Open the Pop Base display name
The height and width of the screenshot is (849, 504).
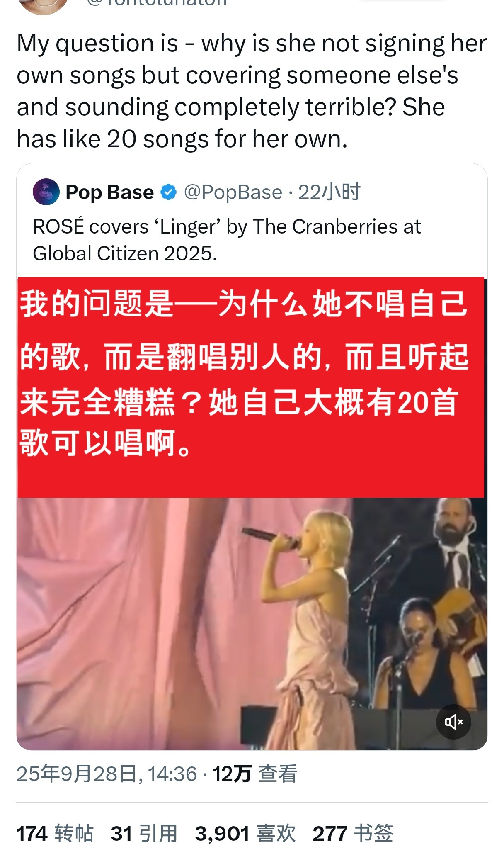[x=109, y=192]
